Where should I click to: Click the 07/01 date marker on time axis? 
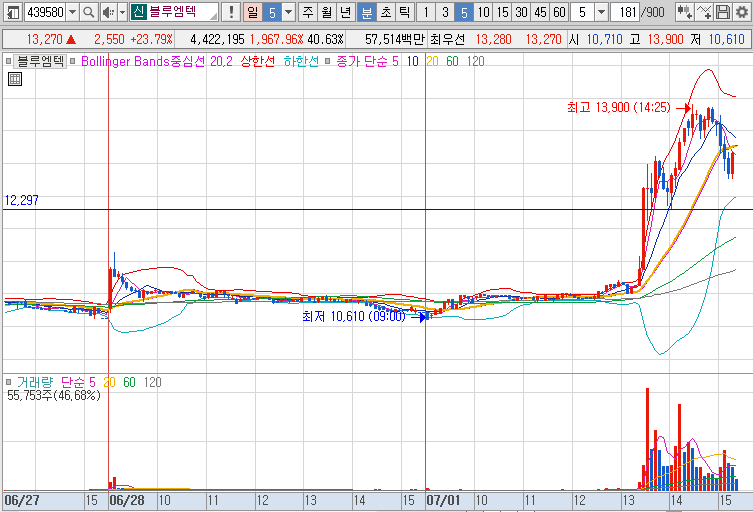tap(443, 500)
